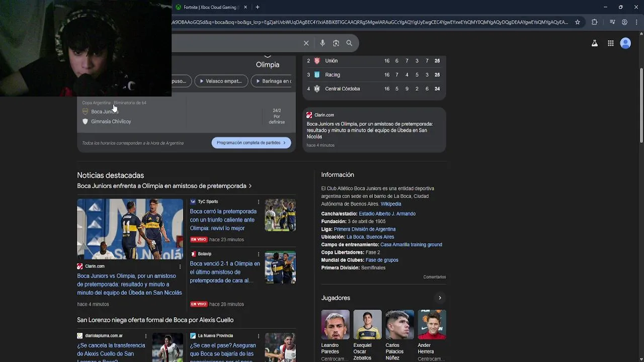This screenshot has height=362, width=644.
Task: Switch to Fortnite Xbox Cloud Gaming tab
Action: 211,7
